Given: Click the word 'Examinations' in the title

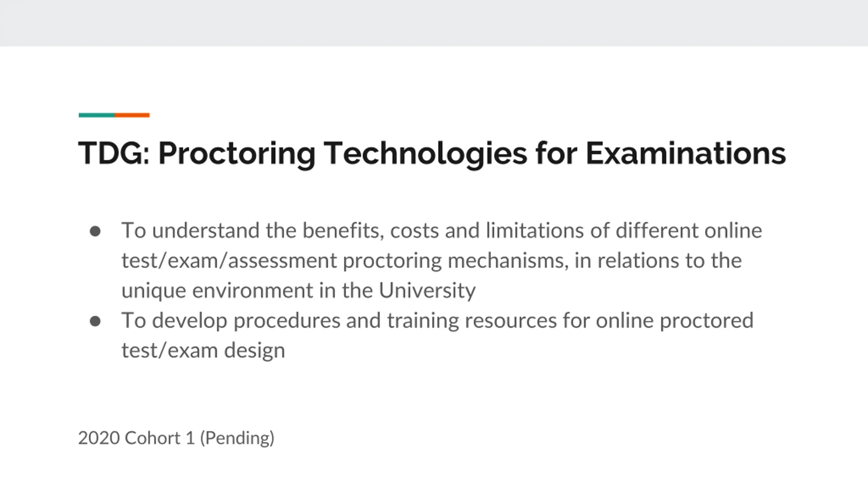Looking at the screenshot, I should pyautogui.click(x=686, y=154).
